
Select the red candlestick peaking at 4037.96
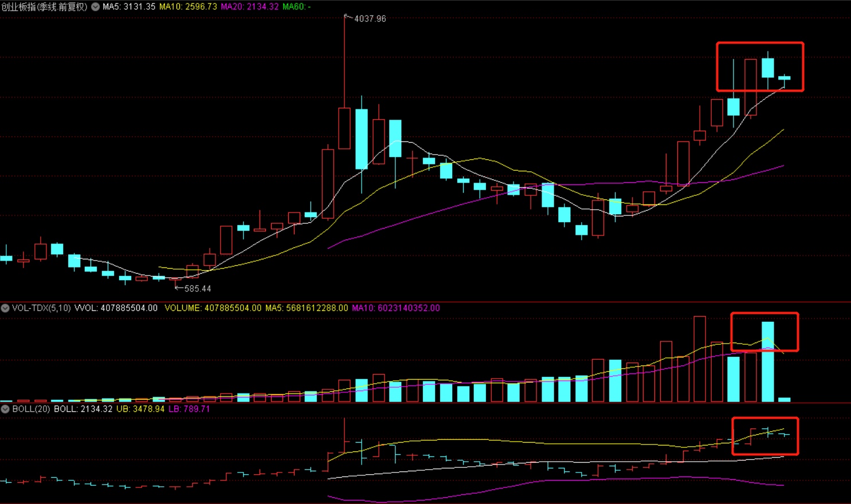tap(344, 128)
